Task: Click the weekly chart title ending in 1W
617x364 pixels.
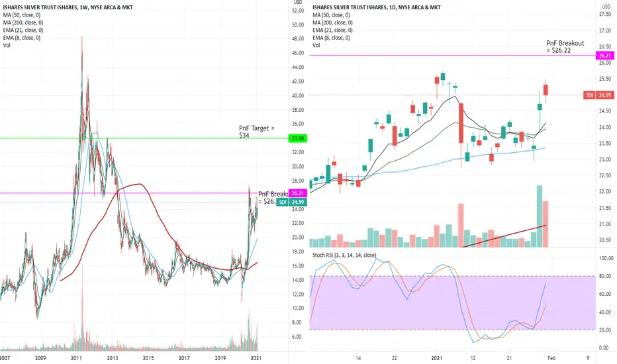Action: pyautogui.click(x=68, y=7)
